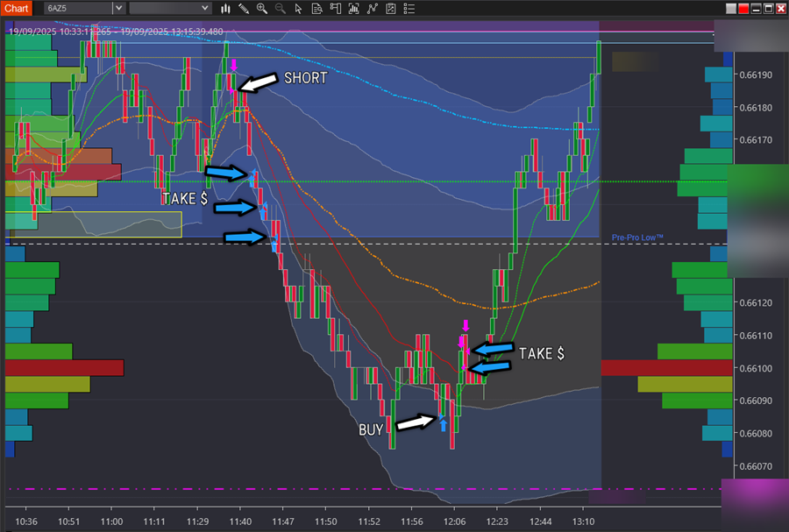The width and height of the screenshot is (789, 532).
Task: Expand the 6AZ5 instrument dropdown
Action: click(x=117, y=8)
